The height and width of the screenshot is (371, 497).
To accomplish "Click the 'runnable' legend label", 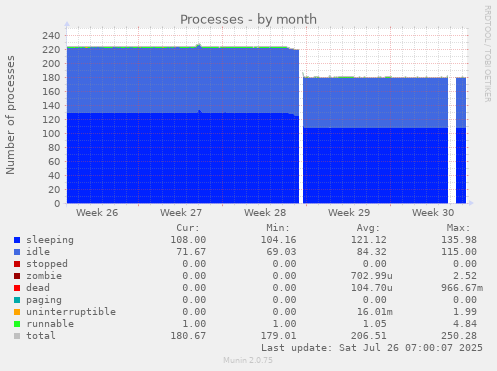I will pyautogui.click(x=50, y=324).
